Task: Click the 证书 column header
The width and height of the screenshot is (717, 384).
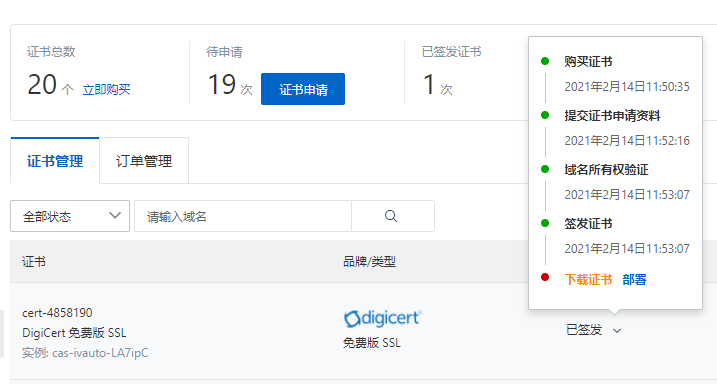Action: click(x=34, y=261)
